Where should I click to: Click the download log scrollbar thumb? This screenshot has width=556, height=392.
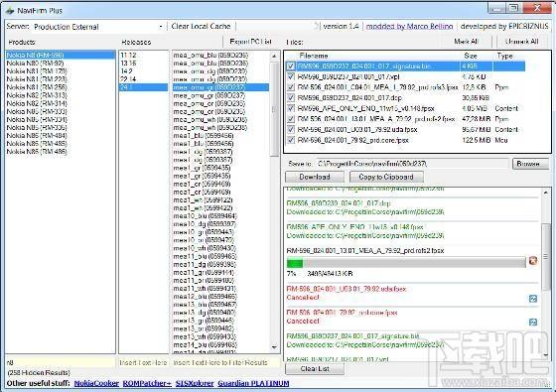click(546, 256)
